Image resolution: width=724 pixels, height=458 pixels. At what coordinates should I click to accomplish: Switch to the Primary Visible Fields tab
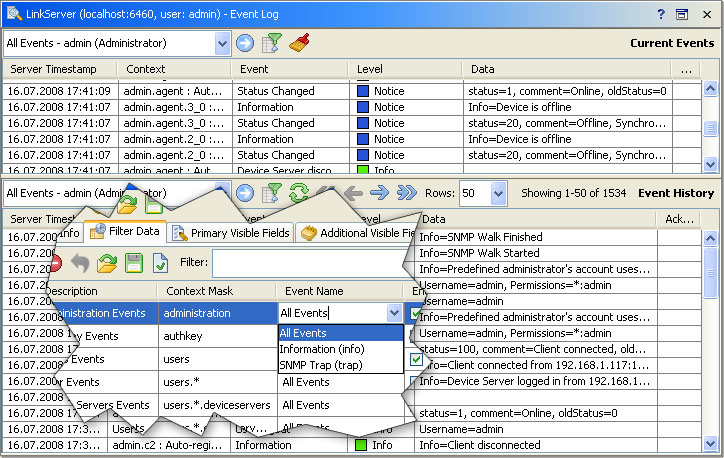[x=231, y=233]
